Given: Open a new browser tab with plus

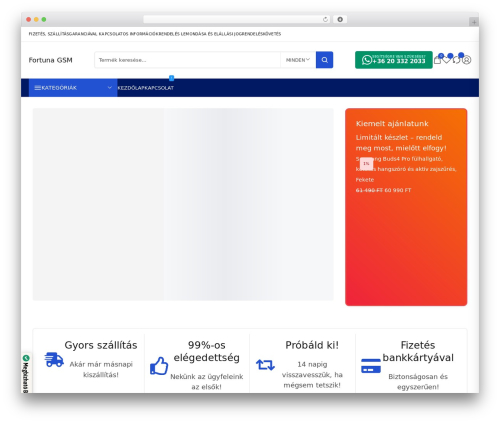Looking at the screenshot, I should pyautogui.click(x=474, y=22).
